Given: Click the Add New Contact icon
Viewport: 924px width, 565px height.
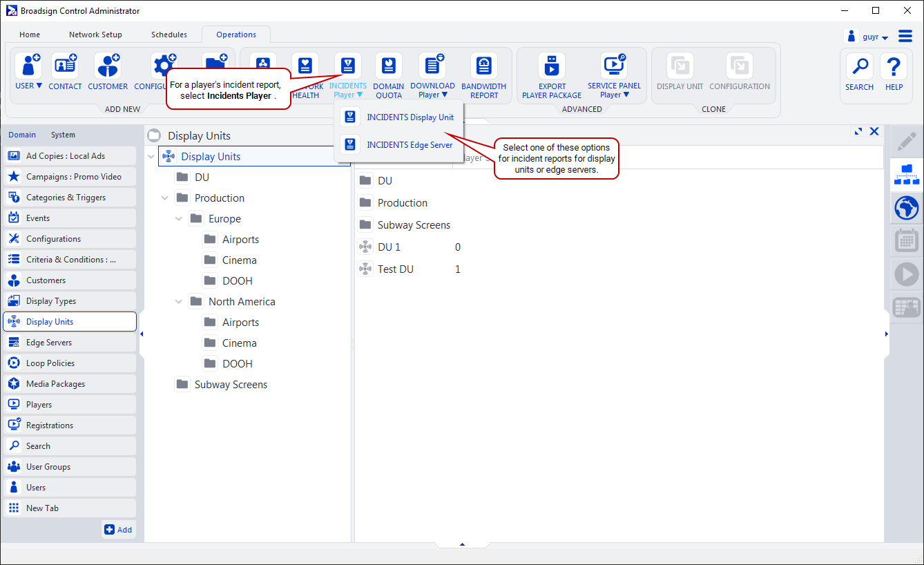Looking at the screenshot, I should pyautogui.click(x=65, y=66).
